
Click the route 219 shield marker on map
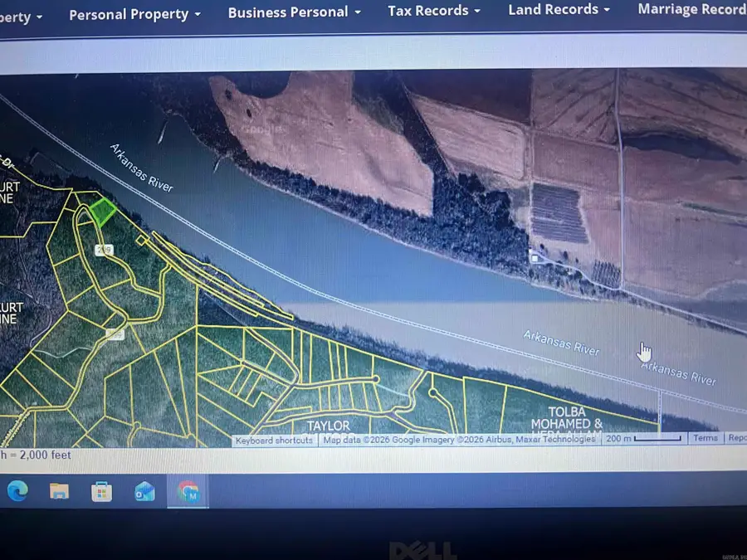coord(104,250)
